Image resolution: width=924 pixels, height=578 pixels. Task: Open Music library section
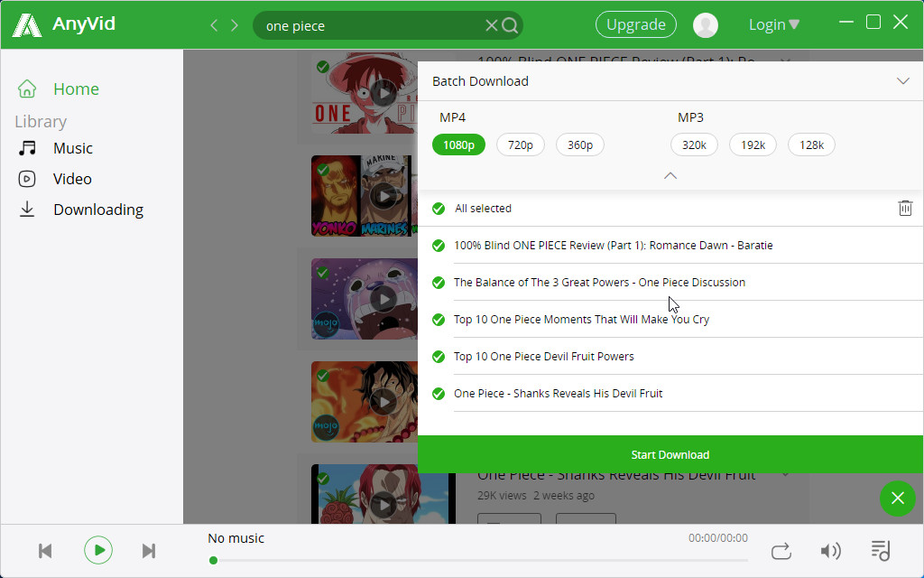coord(73,148)
